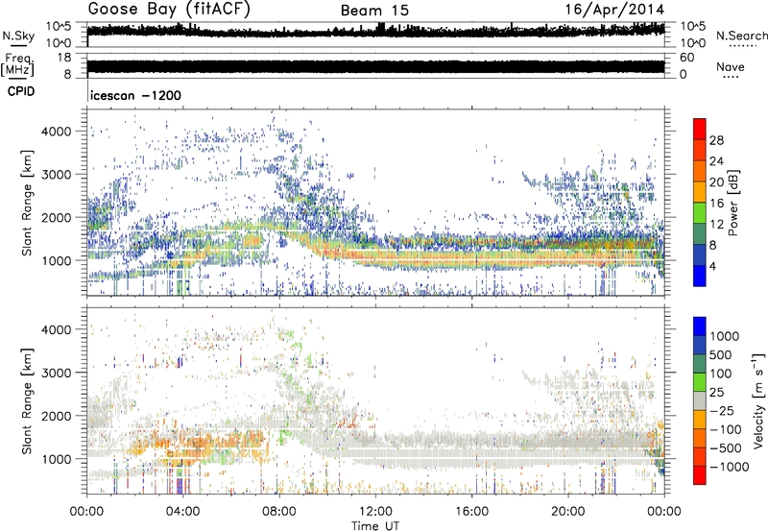Pick the gray segment of Velocity colorbar
Image resolution: width=768 pixels, height=532 pixels.
tap(700, 400)
